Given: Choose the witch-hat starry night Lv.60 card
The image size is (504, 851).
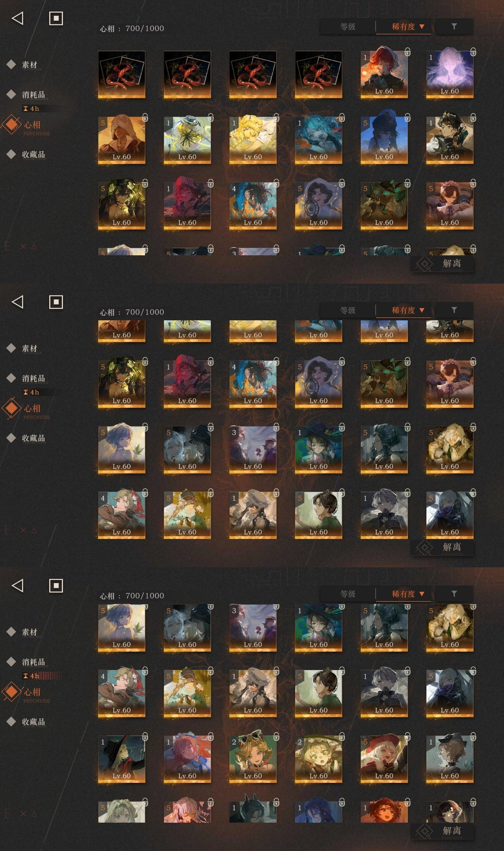Looking at the screenshot, I should click(121, 758).
